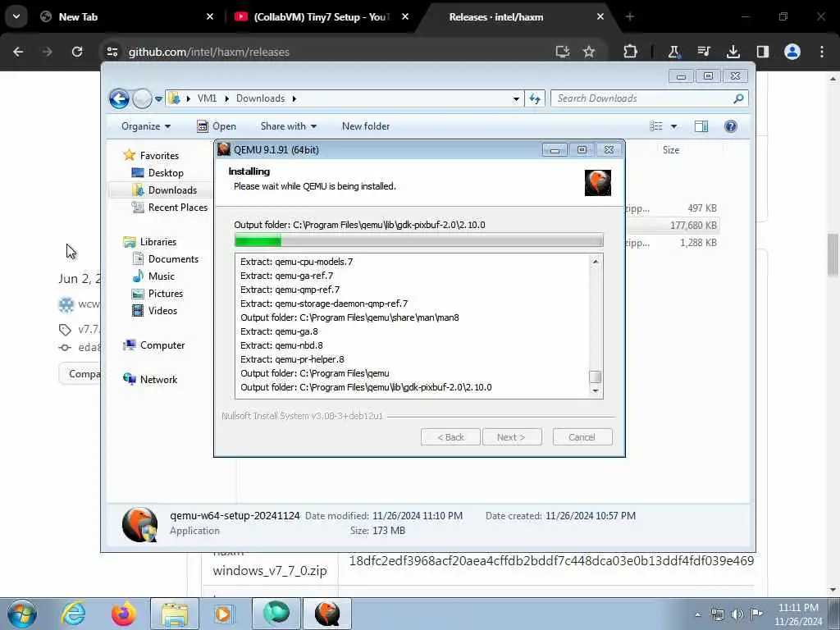Open Chrome Labs flask icon
The width and height of the screenshot is (840, 630).
(673, 52)
